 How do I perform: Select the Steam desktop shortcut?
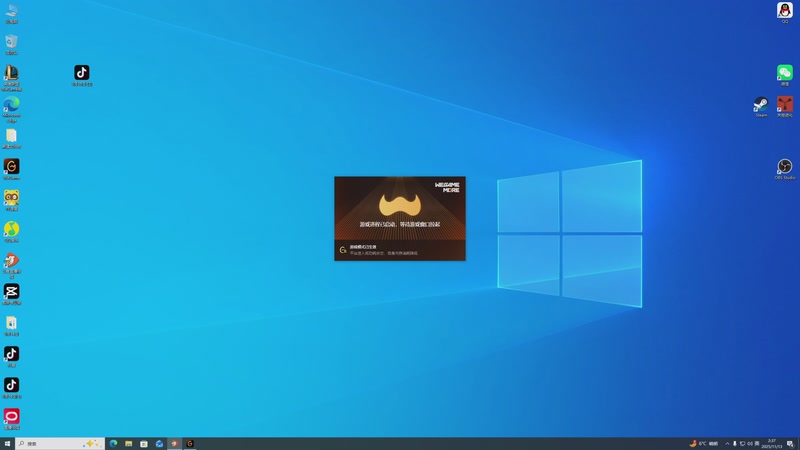761,107
